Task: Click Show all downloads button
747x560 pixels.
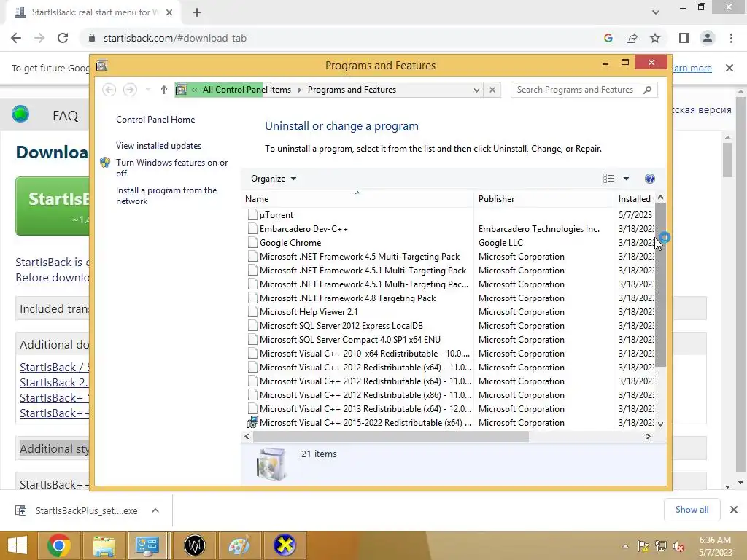Action: tap(692, 510)
